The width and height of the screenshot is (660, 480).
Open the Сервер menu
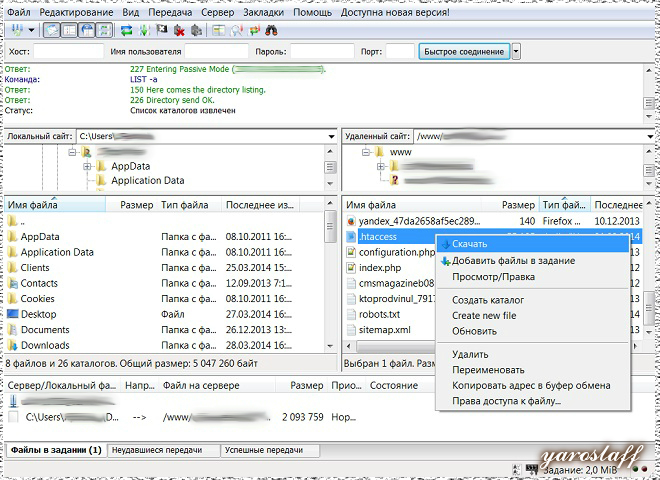click(216, 13)
